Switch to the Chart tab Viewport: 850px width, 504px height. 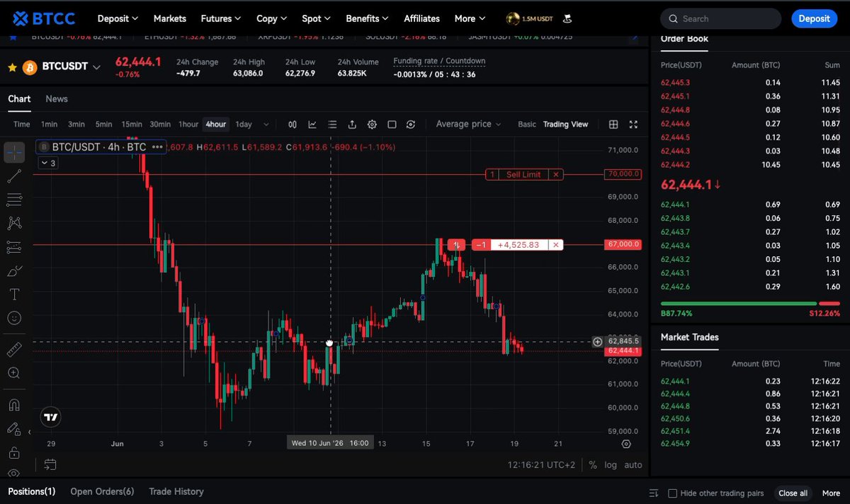point(19,99)
